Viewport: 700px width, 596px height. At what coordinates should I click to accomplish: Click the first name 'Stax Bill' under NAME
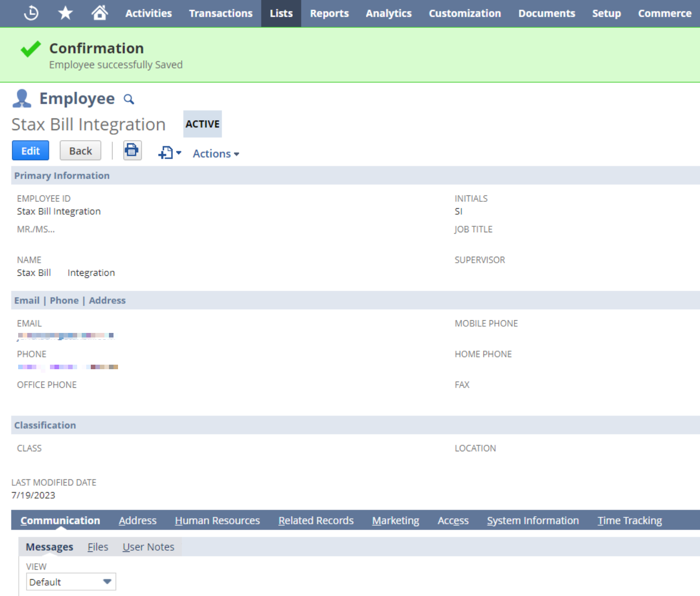34,273
